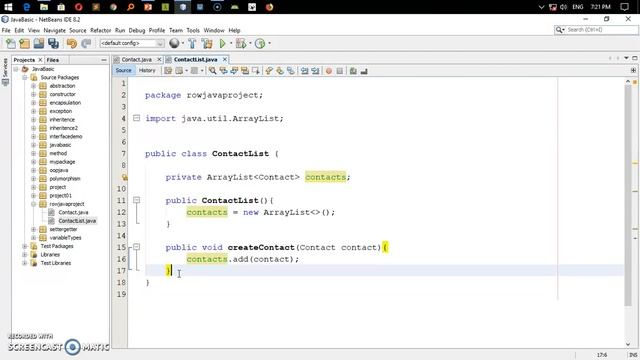The width and height of the screenshot is (640, 360).
Task: Click the Redo arrow icon
Action: 86,43
